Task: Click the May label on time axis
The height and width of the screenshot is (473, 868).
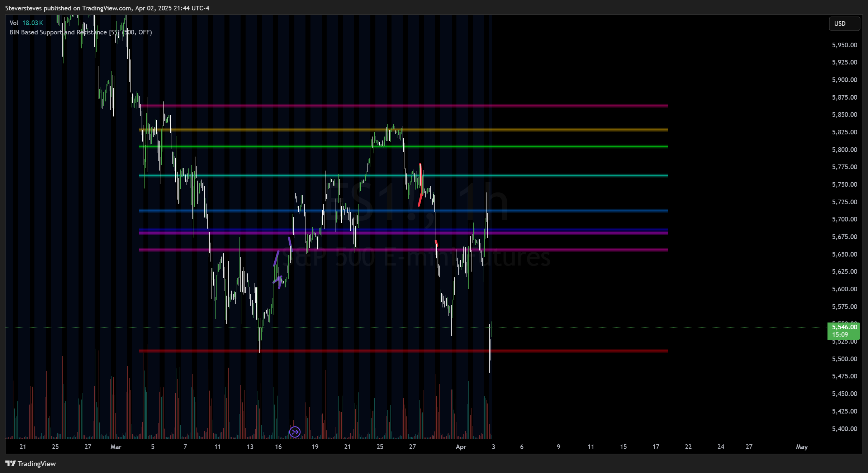Action: pos(802,447)
